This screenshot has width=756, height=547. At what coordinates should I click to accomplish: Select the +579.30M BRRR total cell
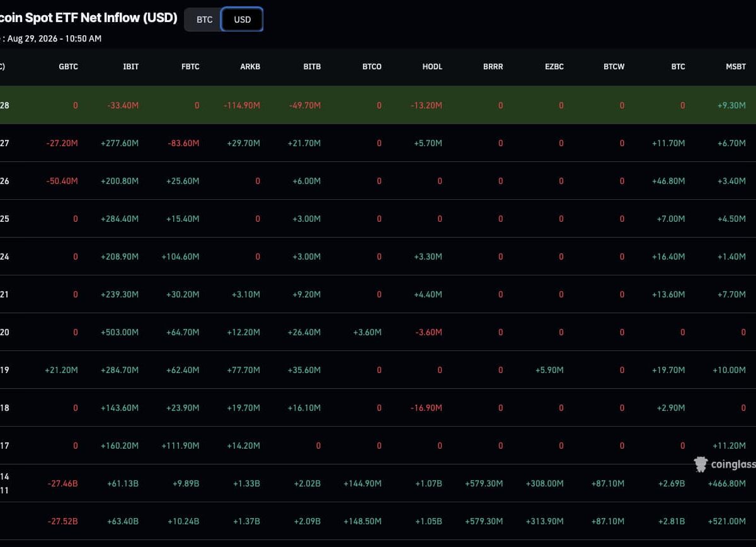[484, 521]
